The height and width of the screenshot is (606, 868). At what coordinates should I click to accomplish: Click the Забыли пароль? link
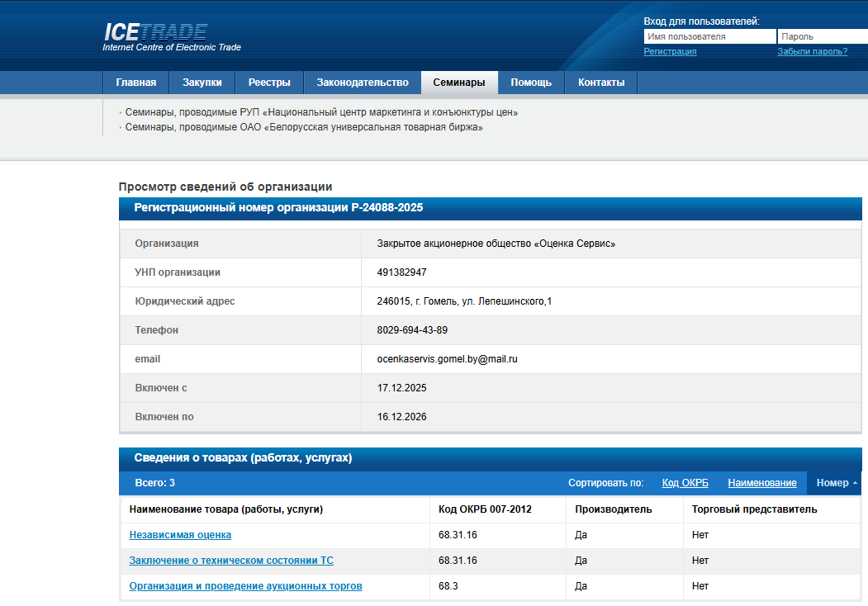click(x=812, y=51)
